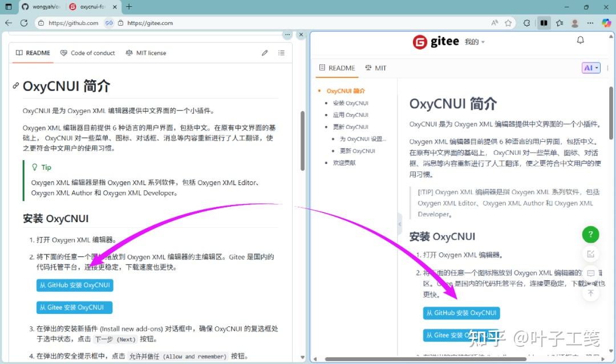Screen dimensions: 616x364
Task: Add page to favorites with star icon
Action: coord(508,23)
